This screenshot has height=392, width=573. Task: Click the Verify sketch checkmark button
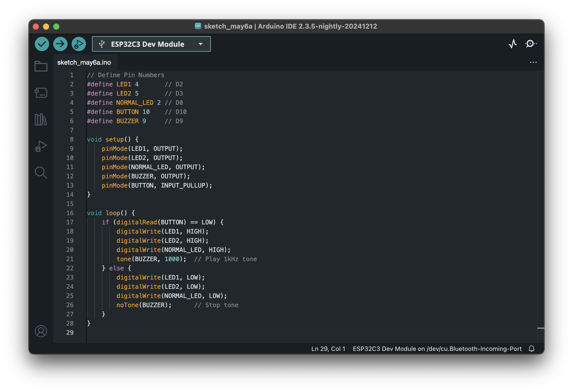(x=42, y=44)
